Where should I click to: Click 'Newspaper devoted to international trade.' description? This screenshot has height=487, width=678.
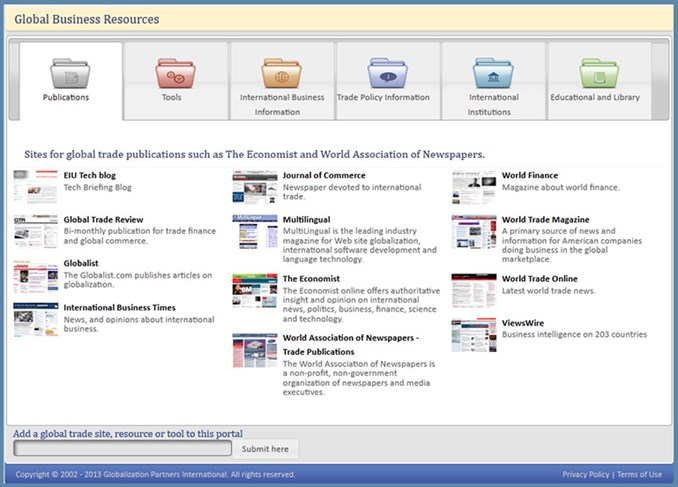click(352, 192)
